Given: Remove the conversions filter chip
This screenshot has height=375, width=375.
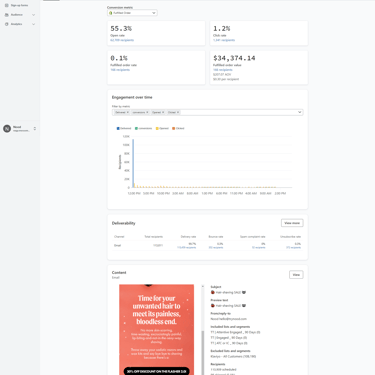Looking at the screenshot, I should pos(147,112).
